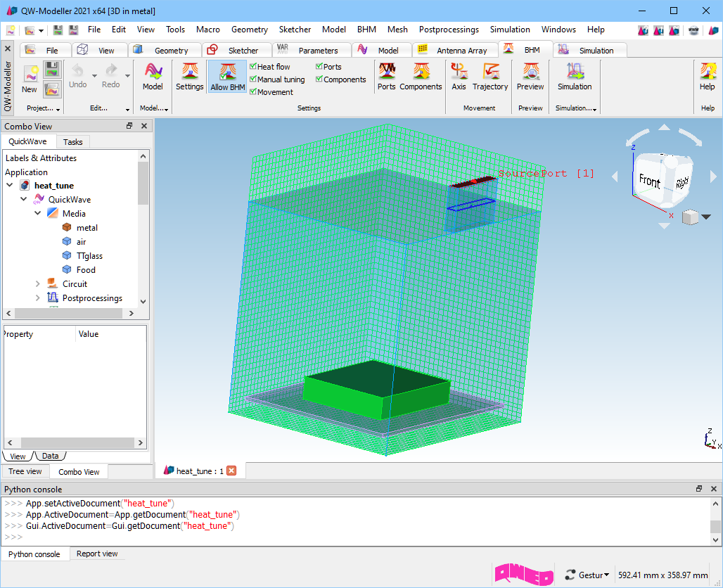The image size is (723, 588).
Task: Open the navigation cube view options dropdown
Action: click(x=706, y=217)
